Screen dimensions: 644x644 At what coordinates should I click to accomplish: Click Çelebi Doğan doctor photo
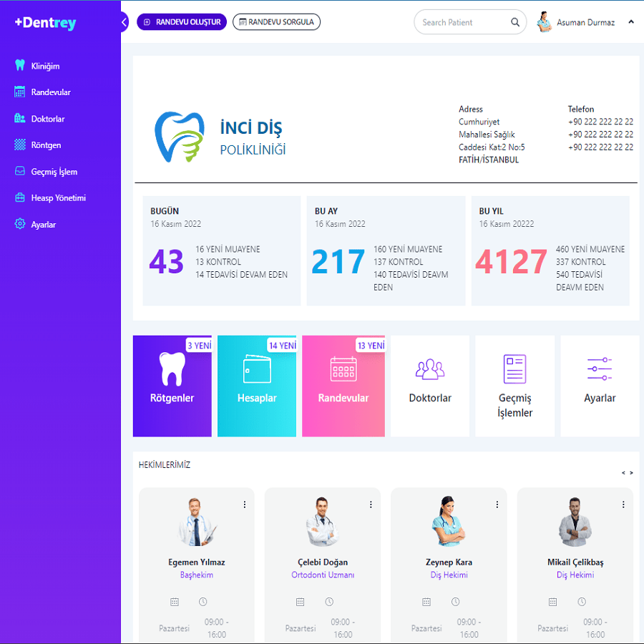[x=323, y=521]
